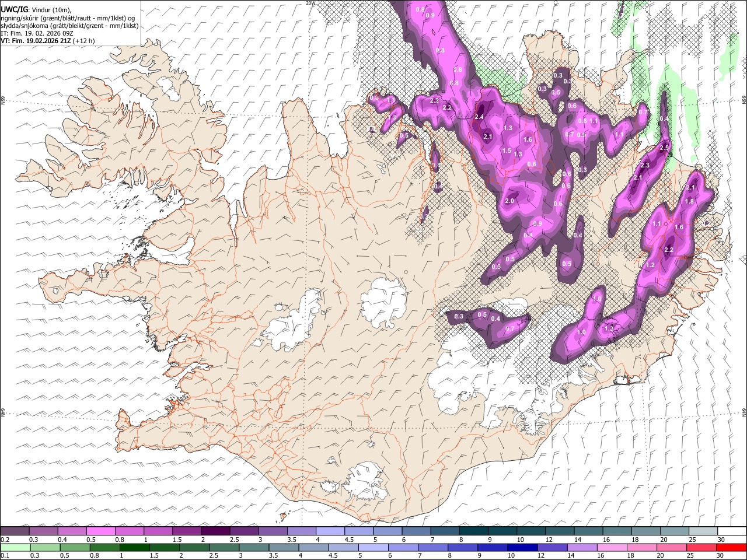Click bottom legend swatch between 6 and 7
Image resolution: width=747 pixels, height=560 pixels.
coord(404,547)
